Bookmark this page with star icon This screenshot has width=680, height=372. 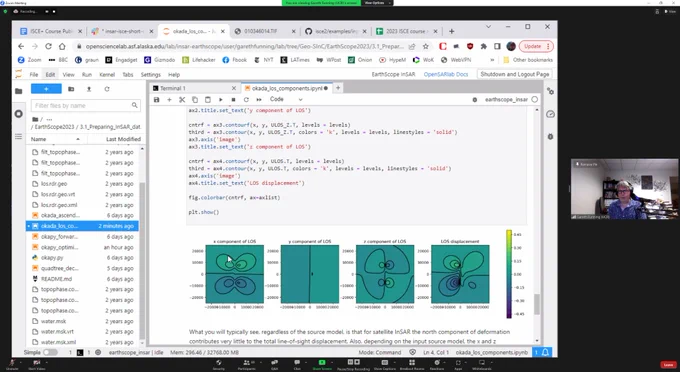[x=425, y=46]
